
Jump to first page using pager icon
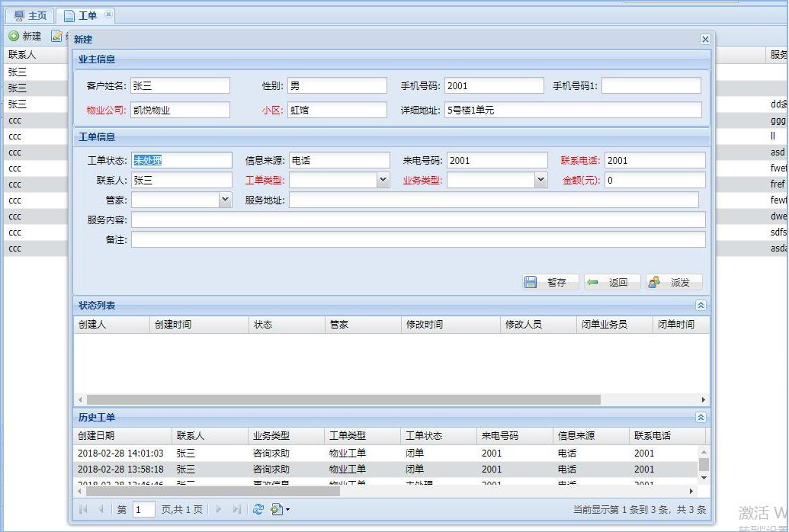(84, 509)
